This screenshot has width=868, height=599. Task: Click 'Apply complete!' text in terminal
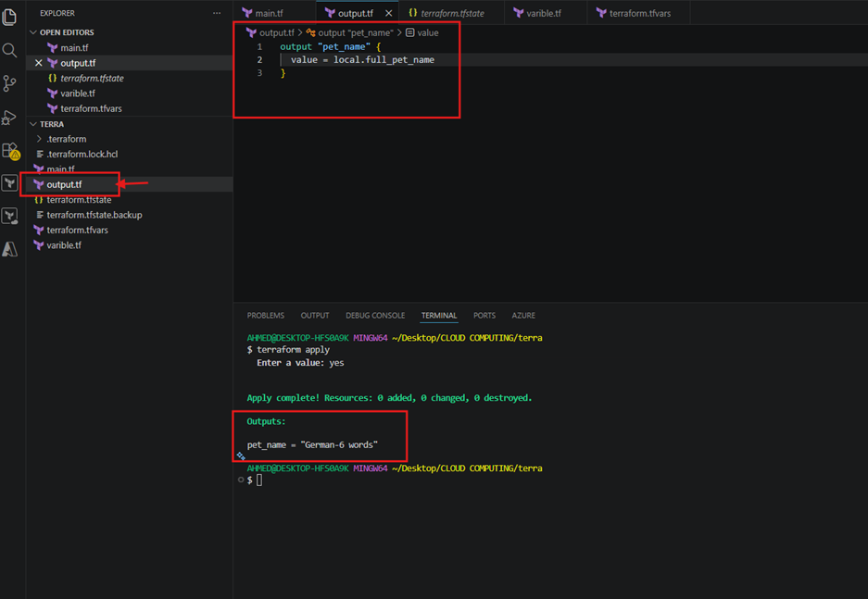(x=283, y=398)
